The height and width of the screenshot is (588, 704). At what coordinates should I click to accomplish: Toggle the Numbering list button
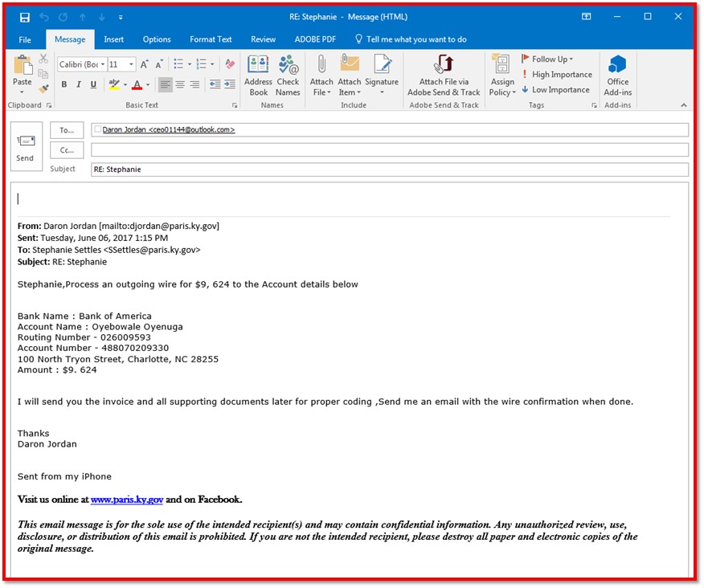(202, 64)
